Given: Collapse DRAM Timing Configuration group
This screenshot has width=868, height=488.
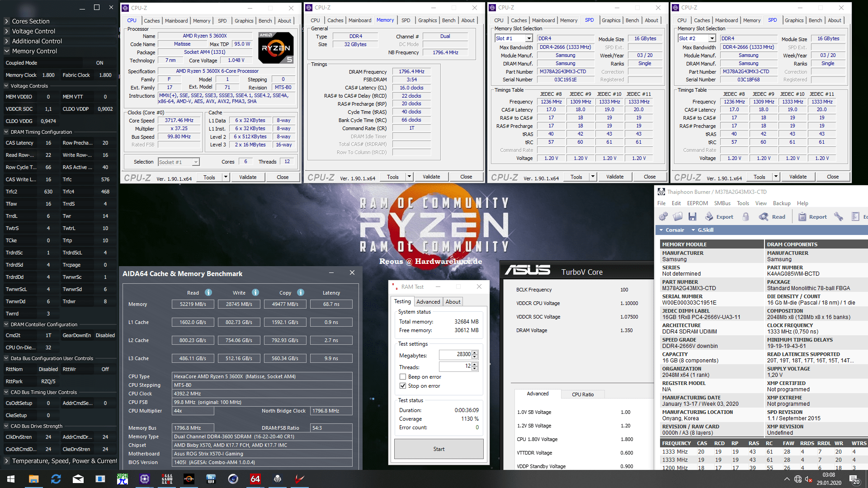Looking at the screenshot, I should (6, 132).
